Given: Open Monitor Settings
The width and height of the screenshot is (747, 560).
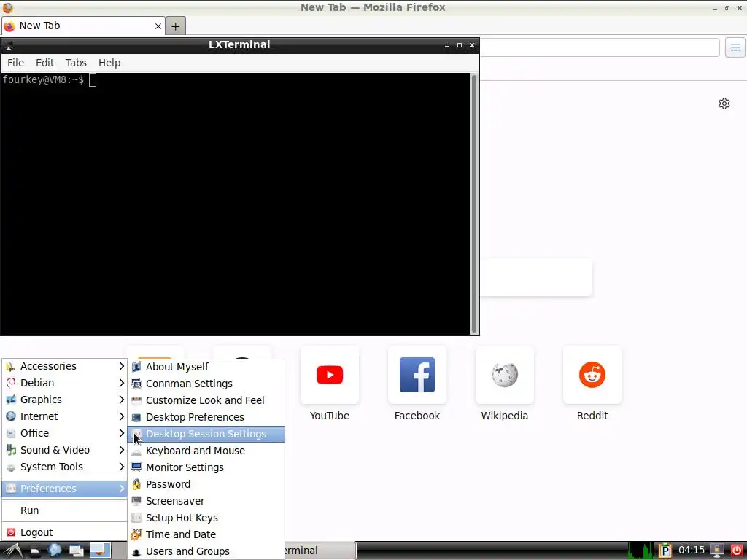Looking at the screenshot, I should click(x=206, y=467).
